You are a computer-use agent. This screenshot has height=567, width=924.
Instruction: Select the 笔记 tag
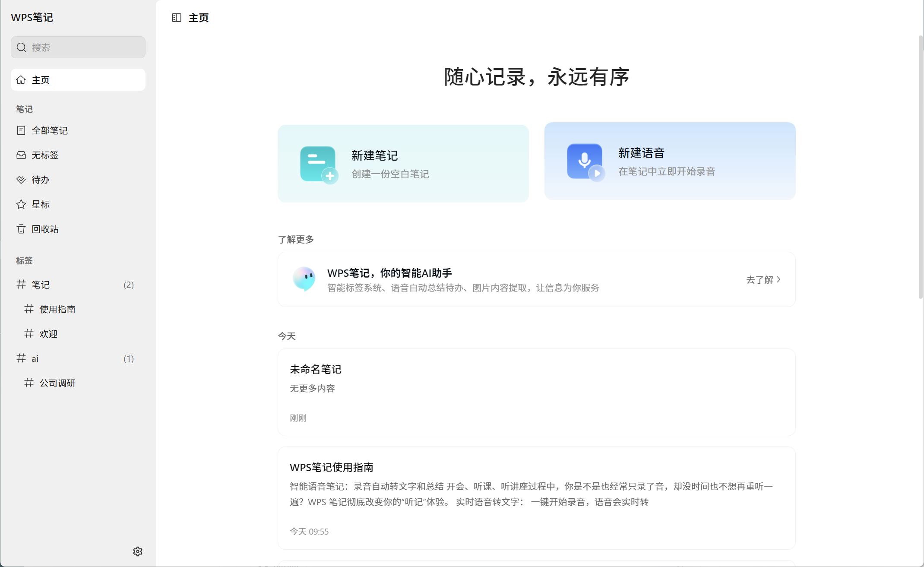78,285
